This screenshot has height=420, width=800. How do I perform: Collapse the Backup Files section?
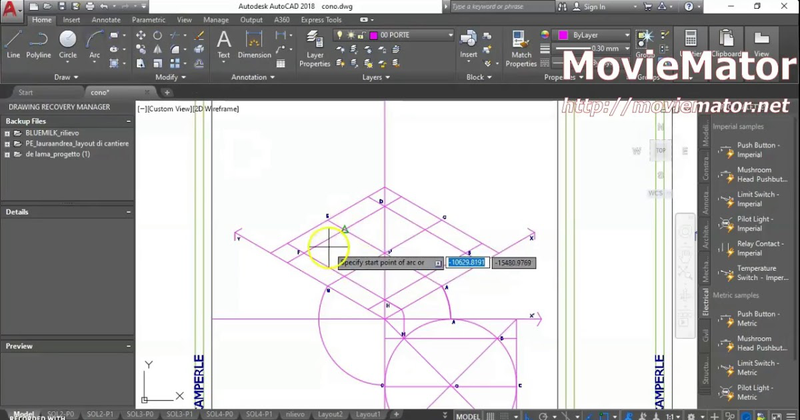[129, 121]
